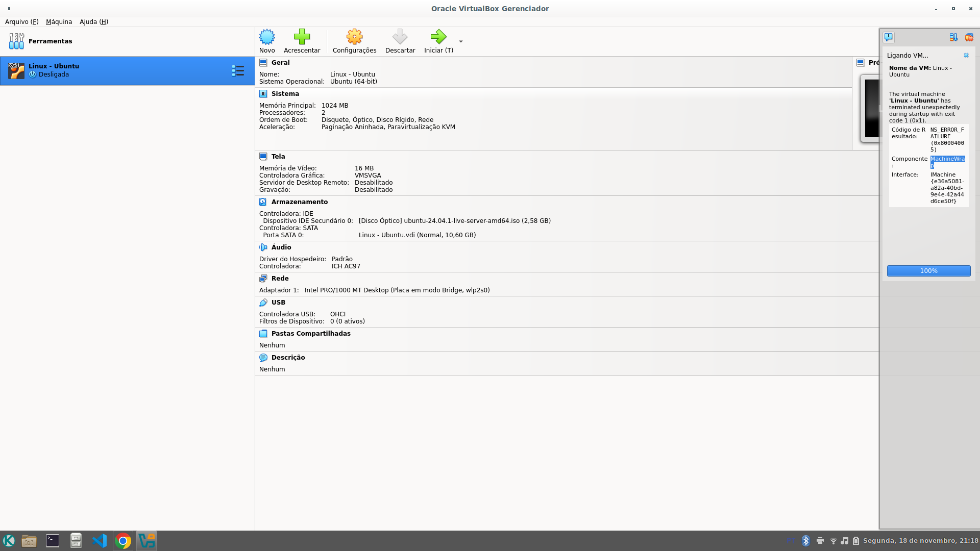Click the Tela section icon

(x=263, y=156)
